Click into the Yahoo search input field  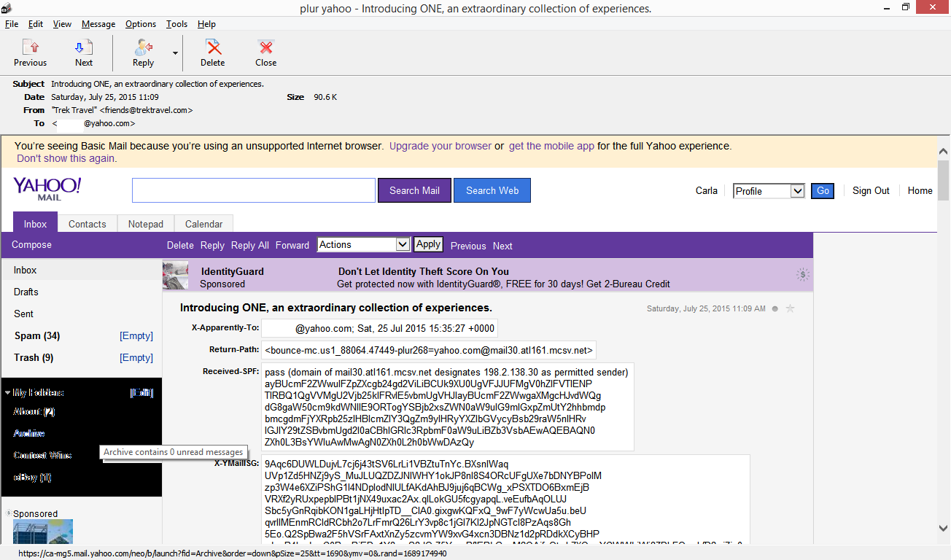point(254,190)
